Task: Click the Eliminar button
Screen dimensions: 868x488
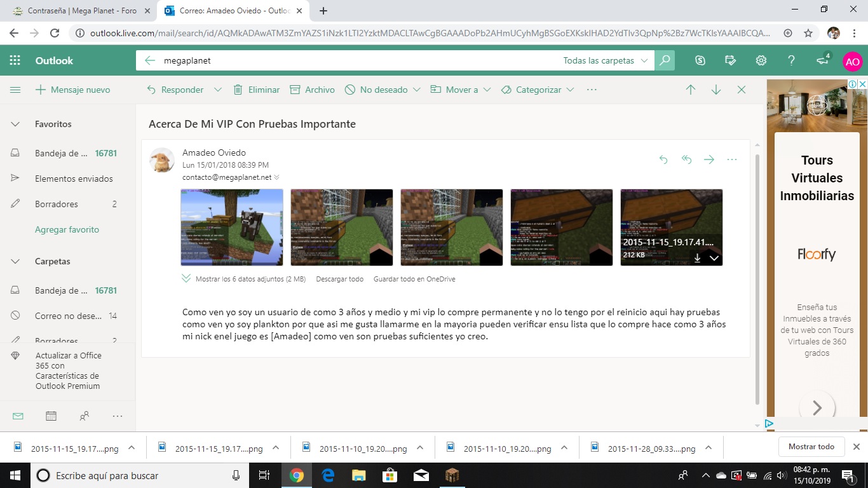Action: (x=256, y=90)
